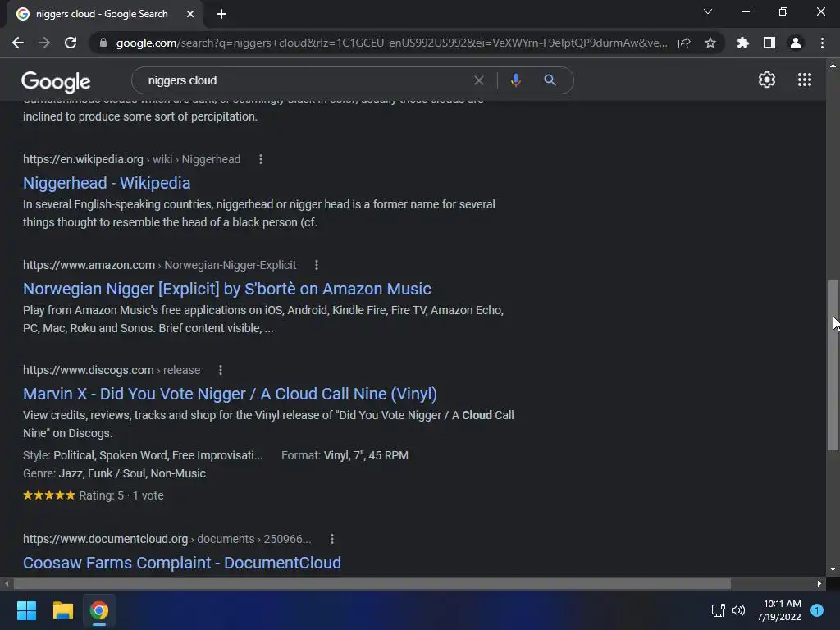Open more options for the documentcloud.org result
This screenshot has height=630, width=840.
pyautogui.click(x=332, y=539)
